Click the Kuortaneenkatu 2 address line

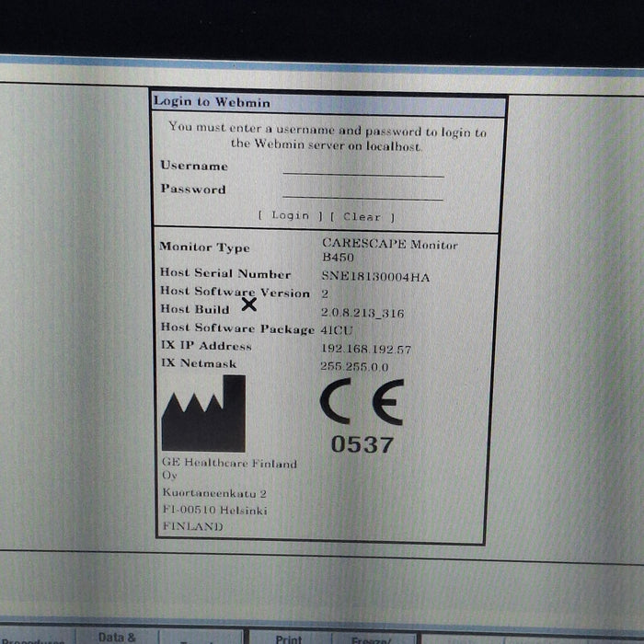tap(214, 493)
